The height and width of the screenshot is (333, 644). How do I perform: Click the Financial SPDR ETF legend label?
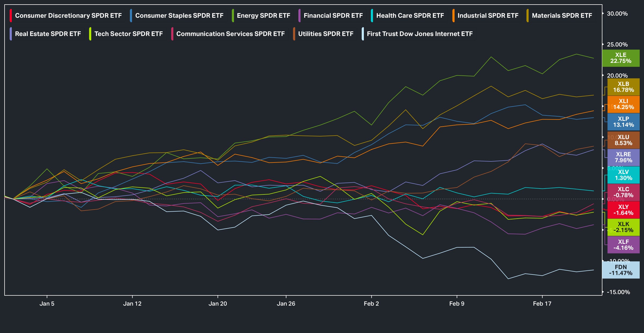[x=333, y=16]
